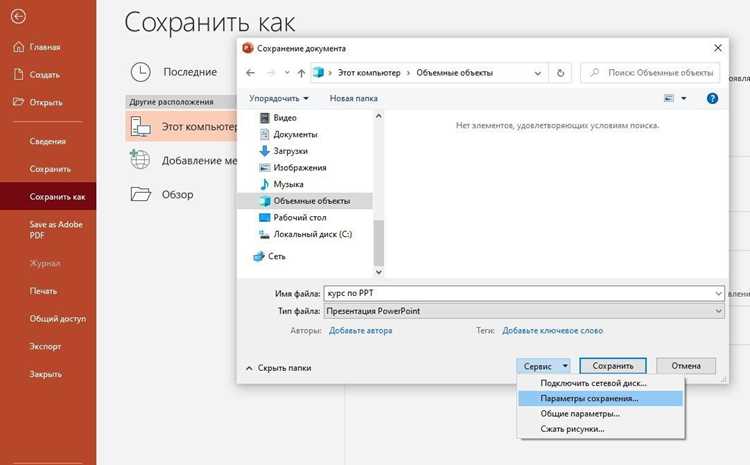Image resolution: width=750 pixels, height=465 pixels.
Task: Go back in the save dialog navigation
Action: tap(250, 73)
